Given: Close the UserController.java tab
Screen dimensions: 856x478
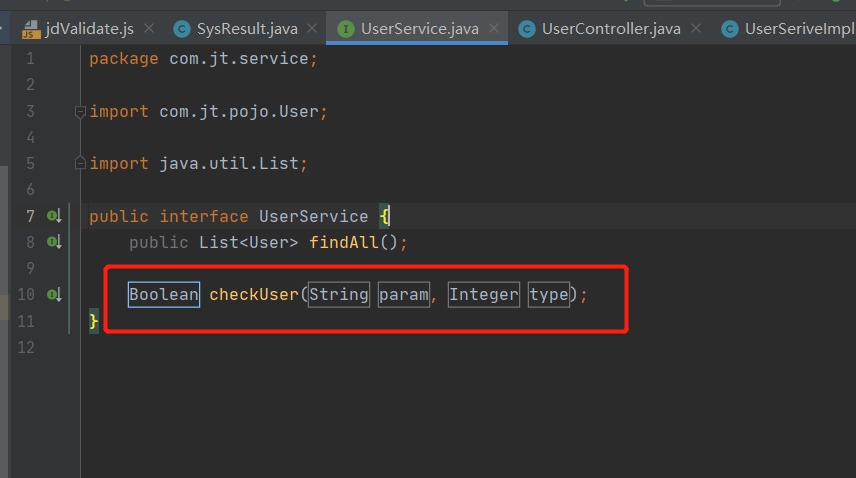Looking at the screenshot, I should click(696, 28).
